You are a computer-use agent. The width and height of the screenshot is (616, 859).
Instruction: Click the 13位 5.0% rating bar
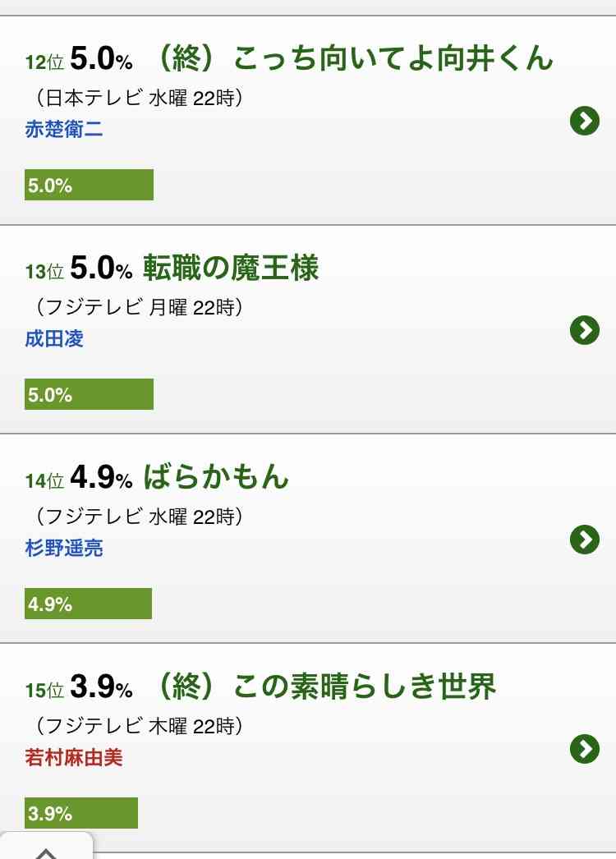click(x=89, y=394)
